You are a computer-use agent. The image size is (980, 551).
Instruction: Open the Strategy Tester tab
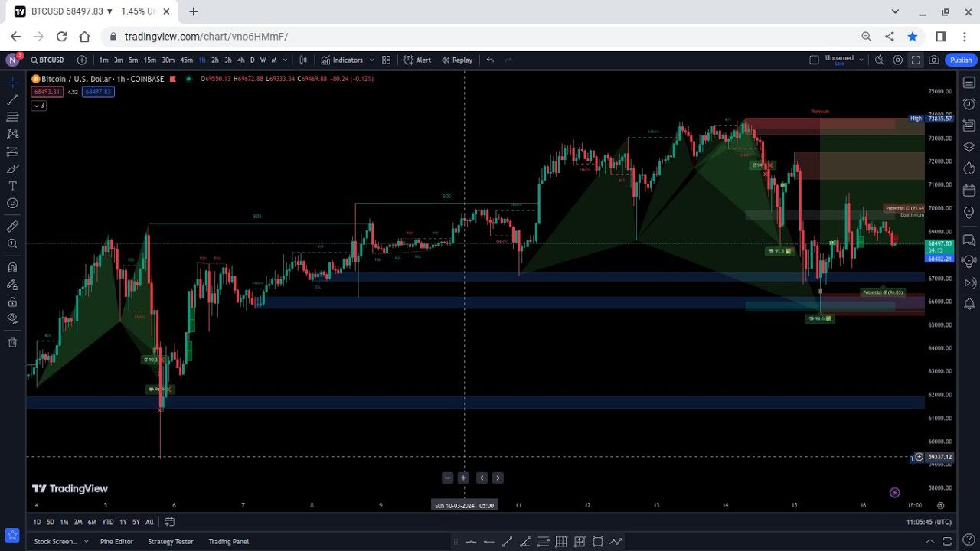point(171,541)
